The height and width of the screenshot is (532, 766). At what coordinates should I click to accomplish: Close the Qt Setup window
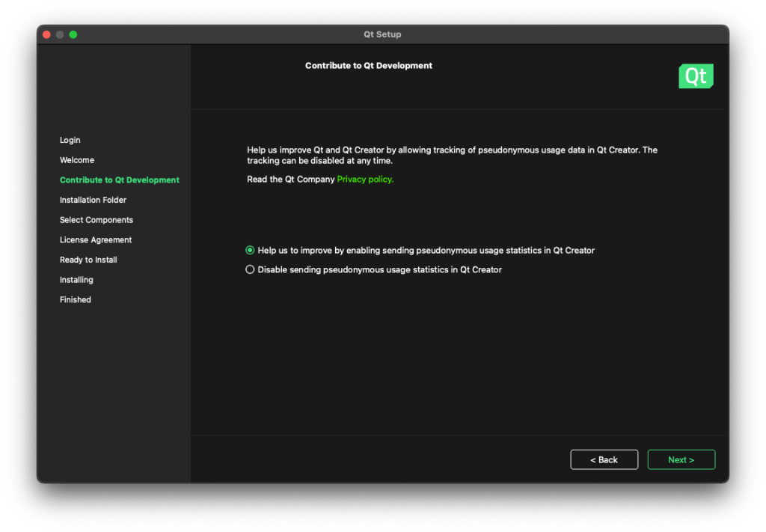point(46,34)
